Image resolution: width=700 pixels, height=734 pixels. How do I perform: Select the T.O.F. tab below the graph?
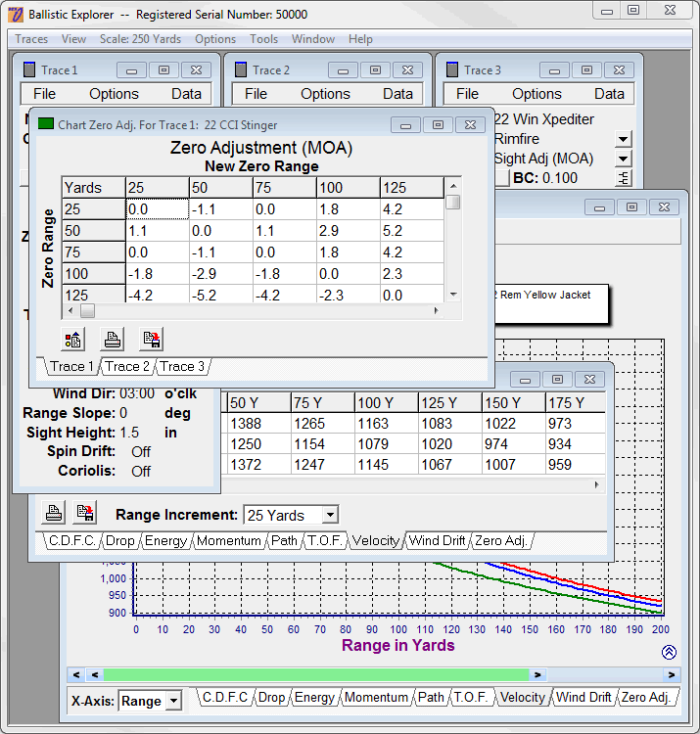click(471, 697)
